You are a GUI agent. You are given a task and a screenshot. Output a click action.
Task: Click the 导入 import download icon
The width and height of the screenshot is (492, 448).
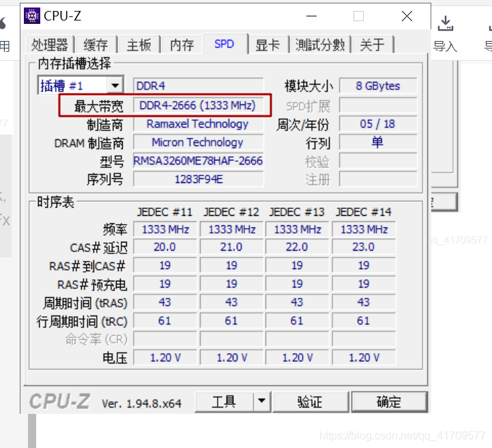click(x=445, y=23)
